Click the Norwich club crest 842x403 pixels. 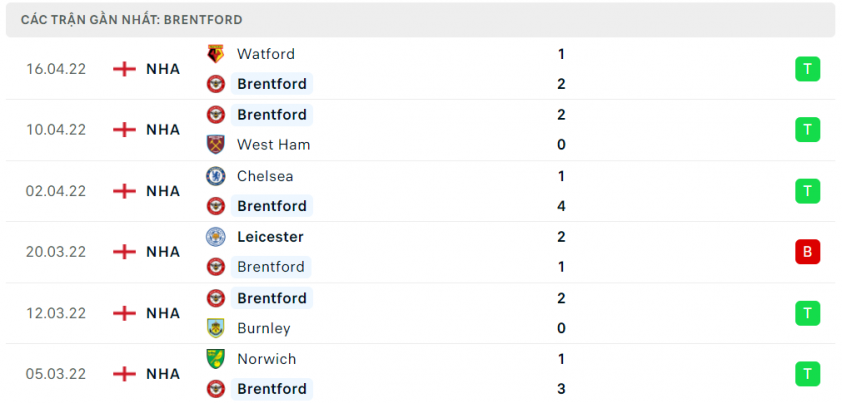click(x=216, y=359)
